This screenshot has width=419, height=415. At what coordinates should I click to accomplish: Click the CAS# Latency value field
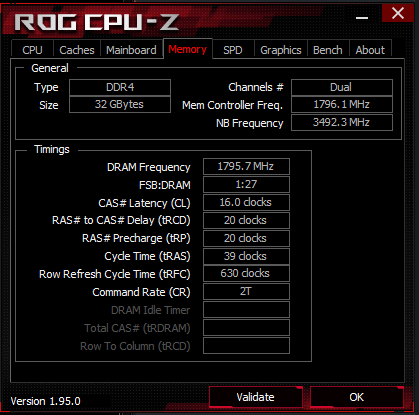tap(246, 202)
